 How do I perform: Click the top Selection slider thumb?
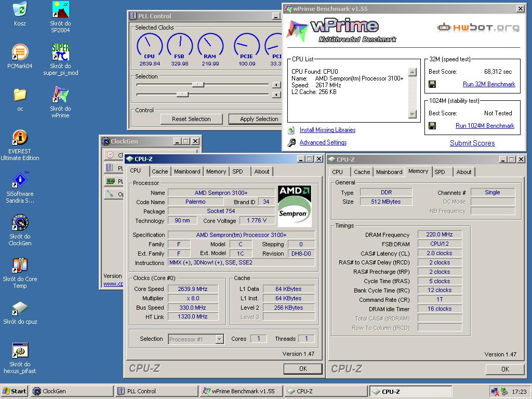198,85
